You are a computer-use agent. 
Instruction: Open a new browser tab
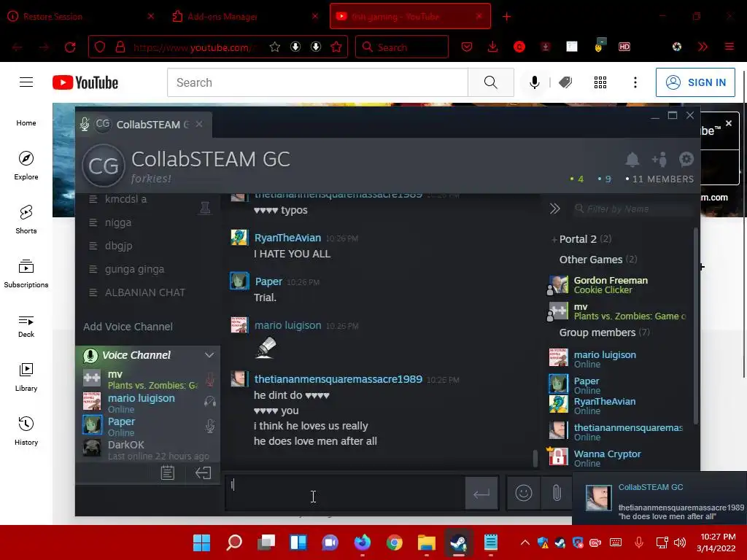506,17
